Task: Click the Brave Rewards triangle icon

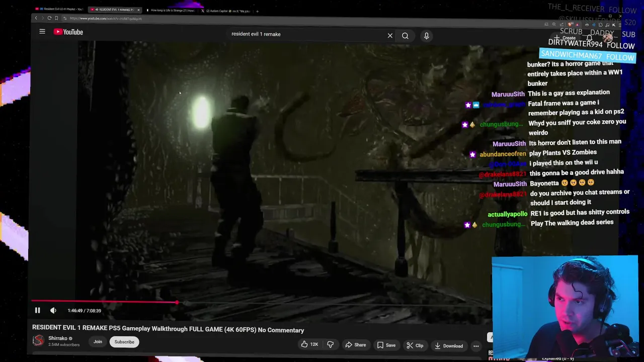Action: tap(577, 25)
